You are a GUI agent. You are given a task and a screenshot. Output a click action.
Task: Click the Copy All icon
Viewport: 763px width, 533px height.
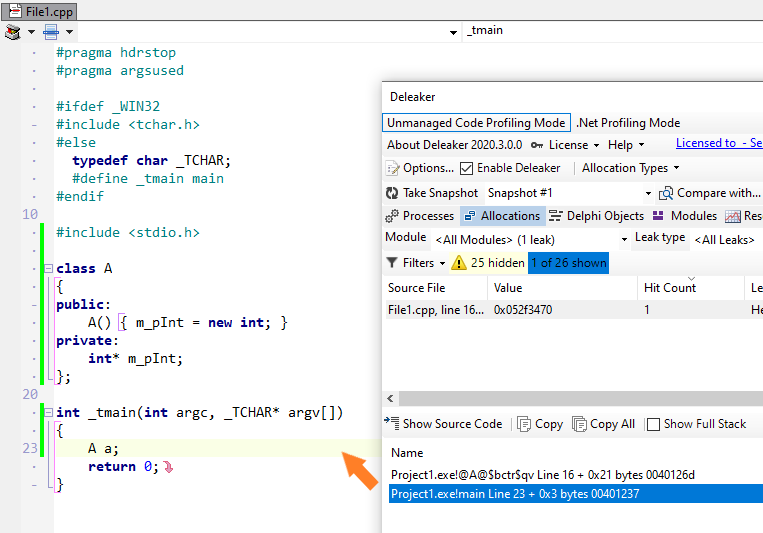579,424
